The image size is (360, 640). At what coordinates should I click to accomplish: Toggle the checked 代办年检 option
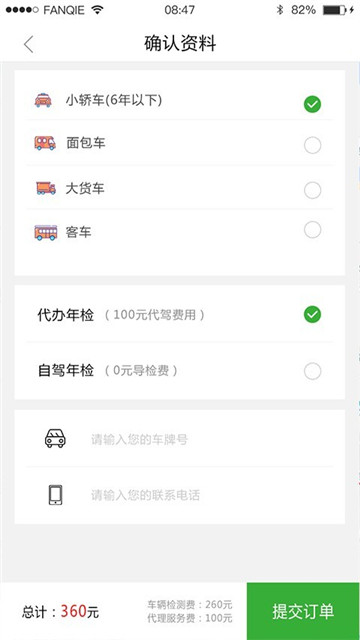312,314
